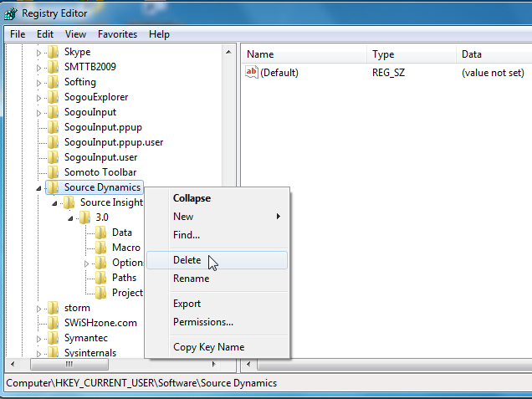532x399 pixels.
Task: Select the Sysinternals key
Action: pyautogui.click(x=90, y=353)
